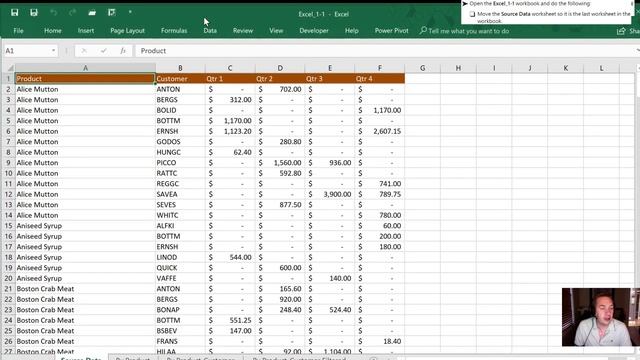
Task: Select row 12 header
Action: click(8, 194)
